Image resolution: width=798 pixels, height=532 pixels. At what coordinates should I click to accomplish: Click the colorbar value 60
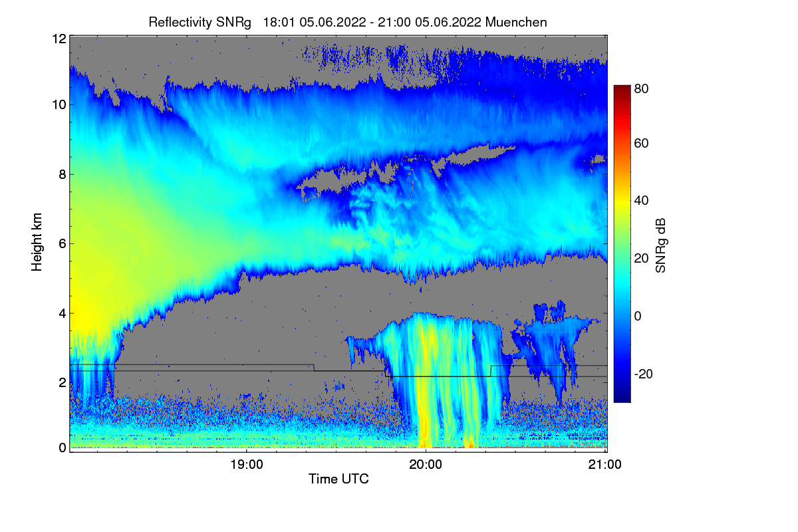pos(642,143)
